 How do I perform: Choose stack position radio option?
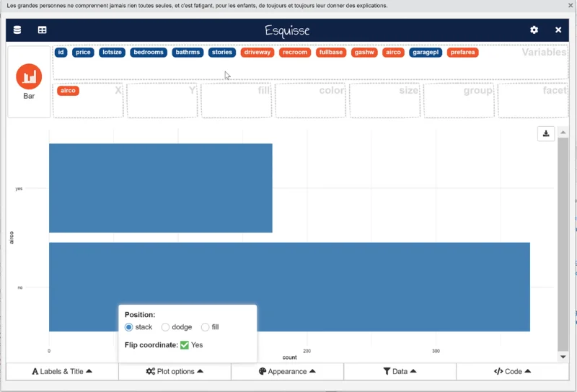pyautogui.click(x=129, y=327)
